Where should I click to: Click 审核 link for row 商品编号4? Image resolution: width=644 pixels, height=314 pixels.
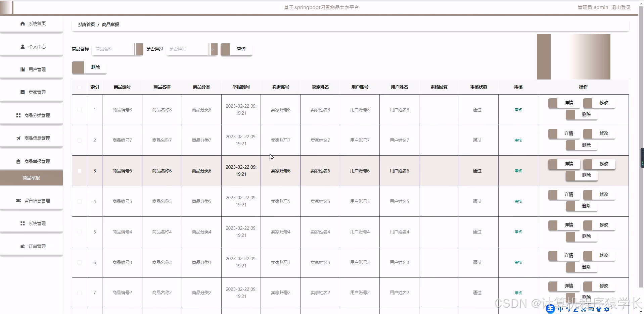(518, 232)
